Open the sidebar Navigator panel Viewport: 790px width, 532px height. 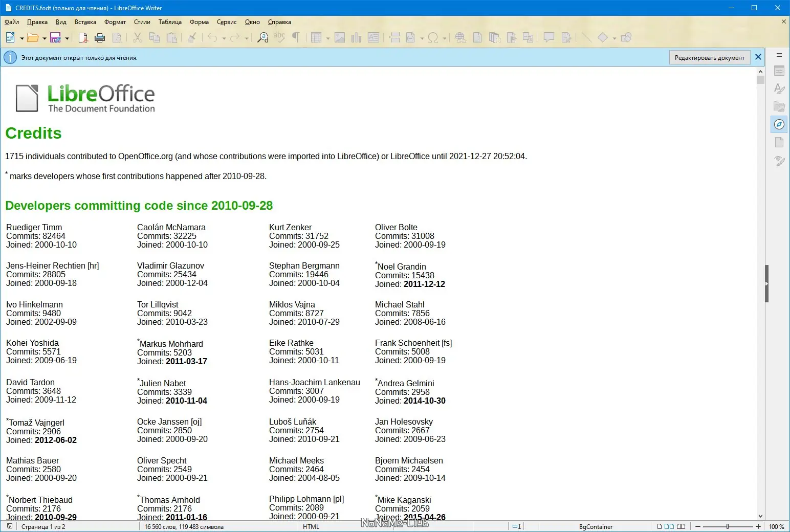(x=779, y=124)
